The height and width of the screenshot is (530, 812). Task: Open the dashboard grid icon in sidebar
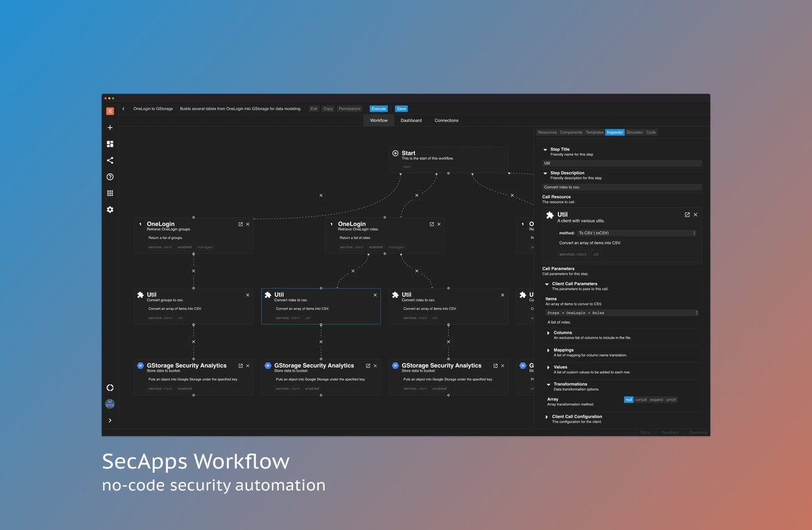coord(110,144)
